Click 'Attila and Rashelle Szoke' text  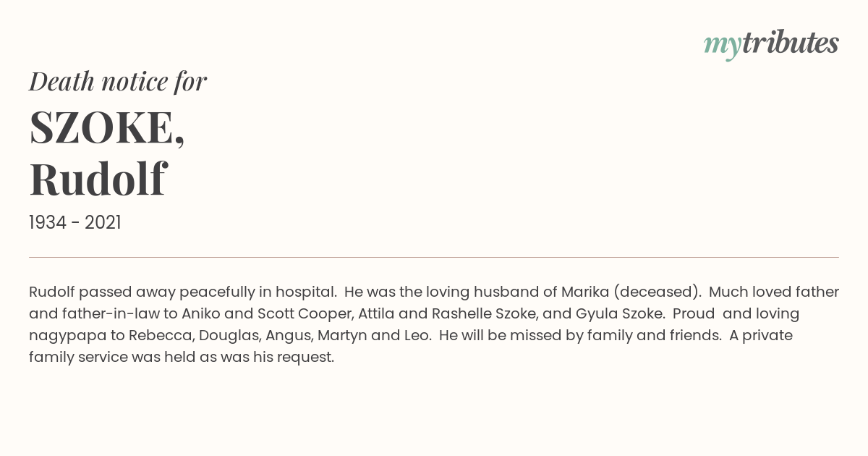pyautogui.click(x=446, y=313)
